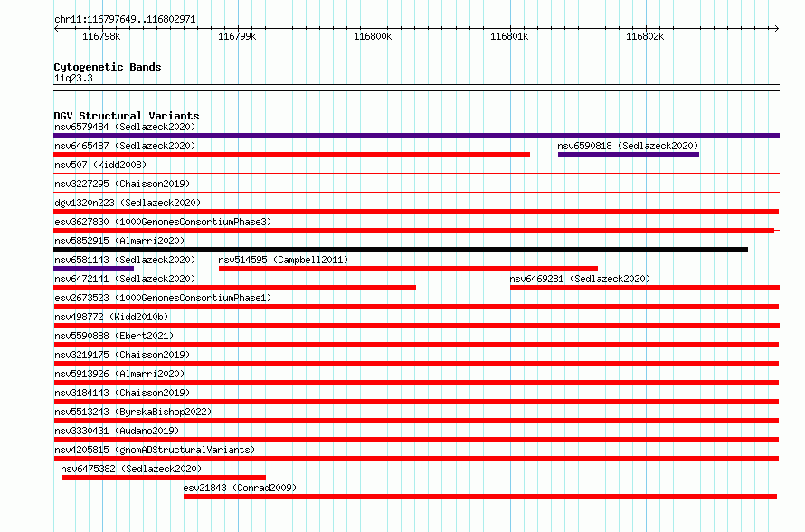Image resolution: width=805 pixels, height=532 pixels.
Task: Open esv21843 (Conrad2009) label
Action: tap(240, 488)
